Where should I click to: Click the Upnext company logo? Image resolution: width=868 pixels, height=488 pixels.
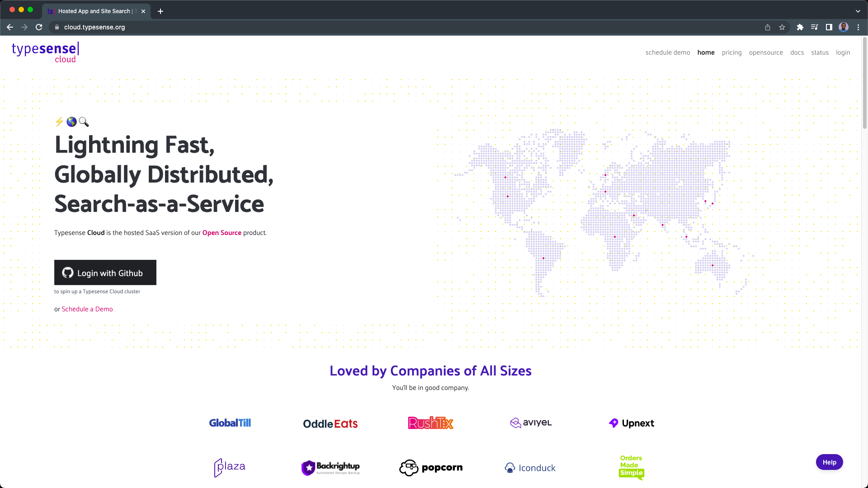(x=632, y=423)
